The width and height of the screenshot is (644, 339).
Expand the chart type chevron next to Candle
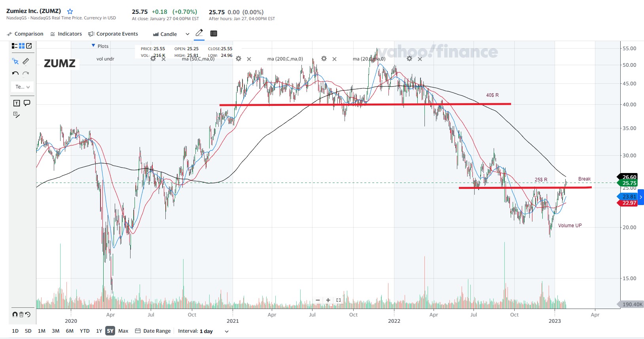[x=188, y=34]
